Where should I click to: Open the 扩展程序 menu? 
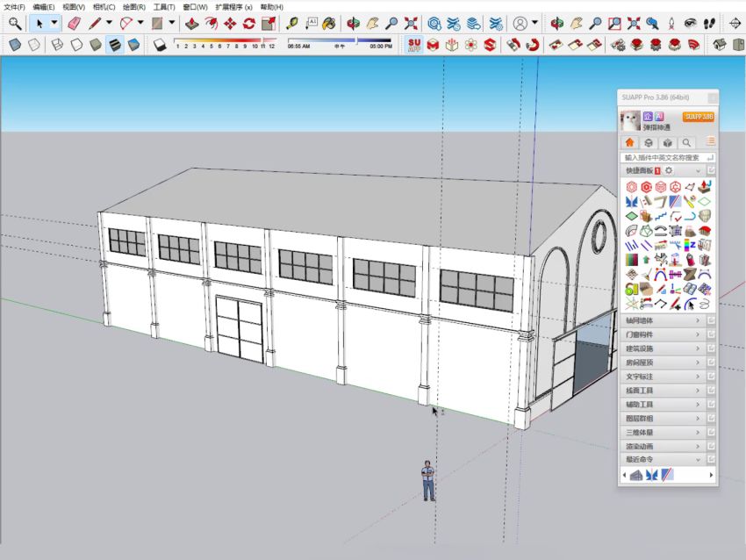pos(233,7)
